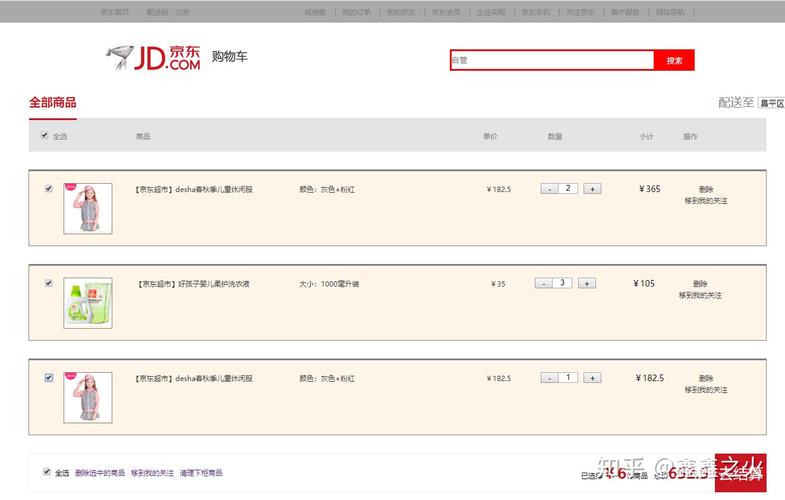The width and height of the screenshot is (785, 500).
Task: Open the laundry detergent product thumbnail
Action: (x=88, y=303)
